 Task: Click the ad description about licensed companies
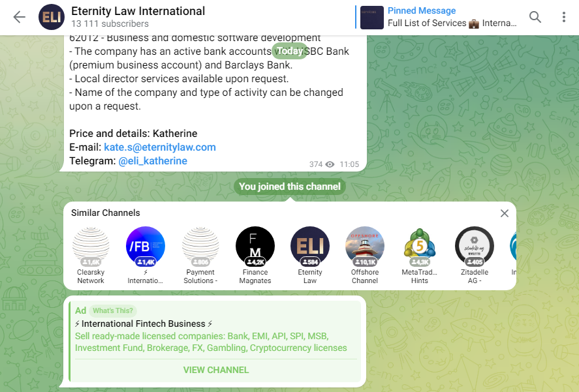click(x=211, y=342)
